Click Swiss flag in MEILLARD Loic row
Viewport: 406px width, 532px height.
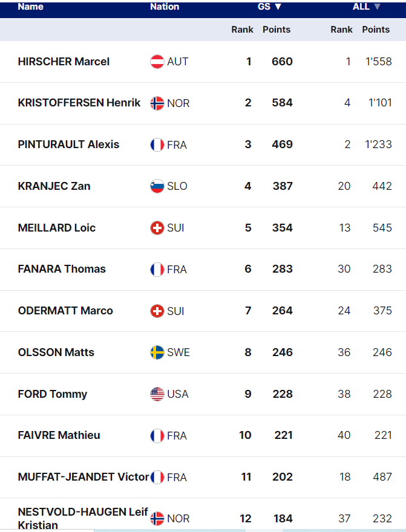point(157,228)
